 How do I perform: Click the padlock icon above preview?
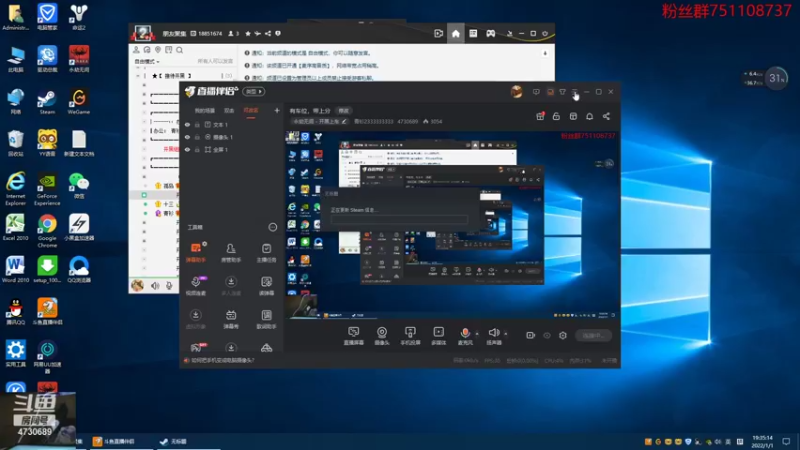click(x=556, y=116)
